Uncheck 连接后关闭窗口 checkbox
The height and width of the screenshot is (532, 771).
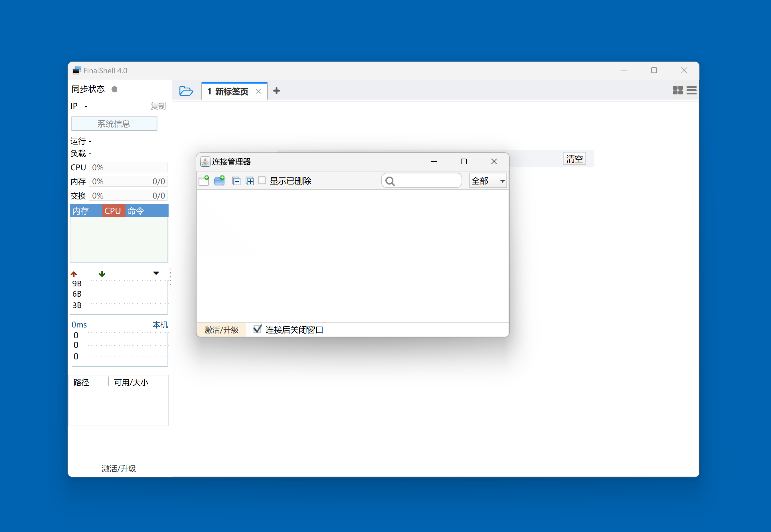tap(257, 329)
